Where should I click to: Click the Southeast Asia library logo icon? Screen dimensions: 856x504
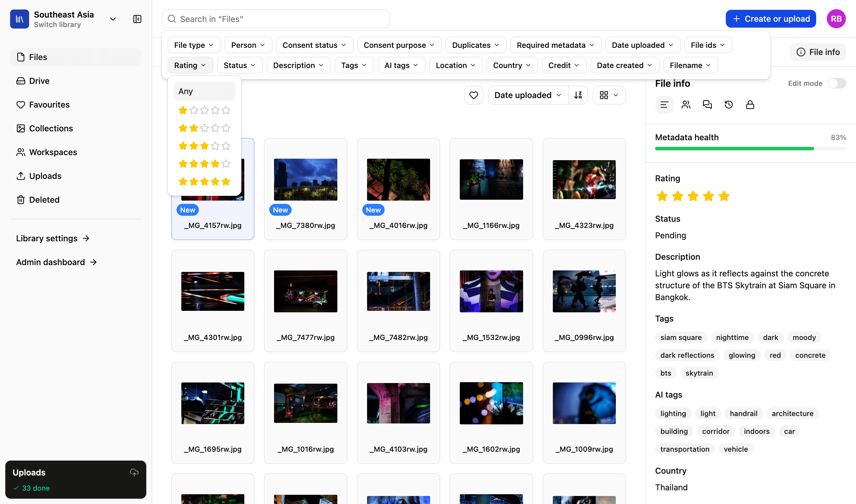(x=19, y=19)
